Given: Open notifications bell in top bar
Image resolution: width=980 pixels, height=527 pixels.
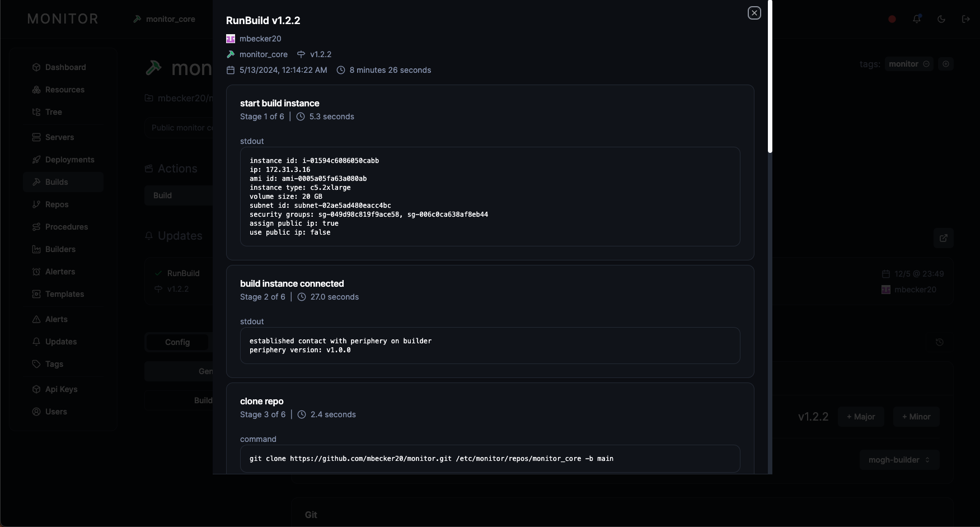Looking at the screenshot, I should click(917, 19).
